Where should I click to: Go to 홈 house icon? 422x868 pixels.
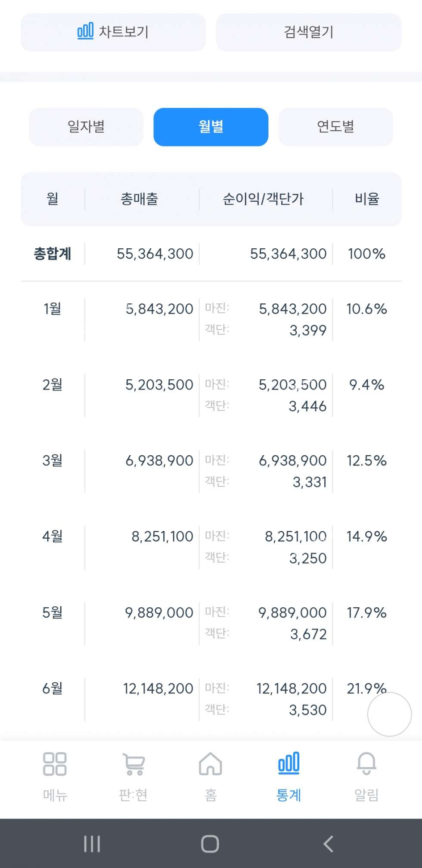pos(211,764)
